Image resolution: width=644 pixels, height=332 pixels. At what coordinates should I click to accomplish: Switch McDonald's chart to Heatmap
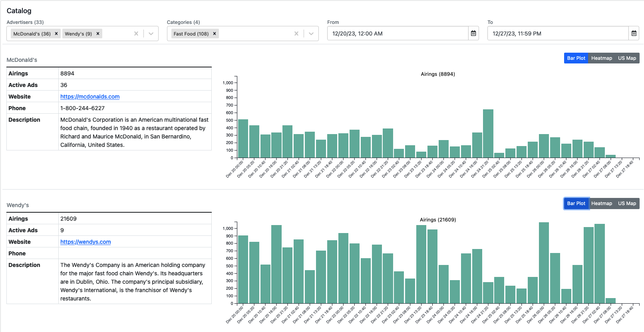pyautogui.click(x=602, y=58)
